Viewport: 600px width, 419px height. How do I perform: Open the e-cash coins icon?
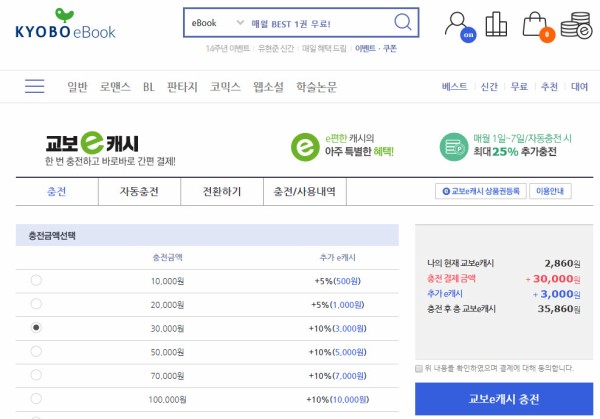[x=577, y=26]
